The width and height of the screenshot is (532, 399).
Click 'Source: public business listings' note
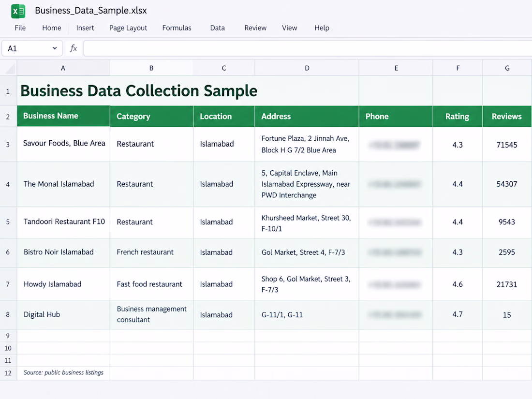coord(63,372)
